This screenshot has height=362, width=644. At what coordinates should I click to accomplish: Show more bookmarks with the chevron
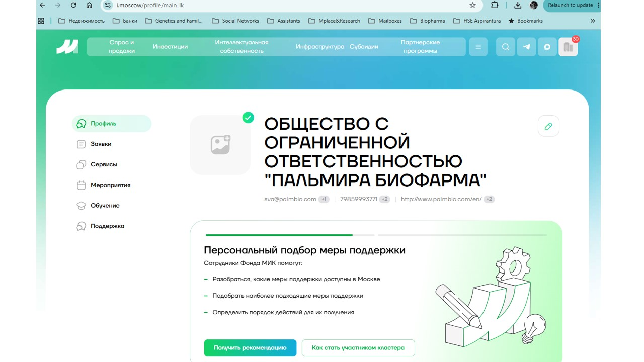pos(593,21)
